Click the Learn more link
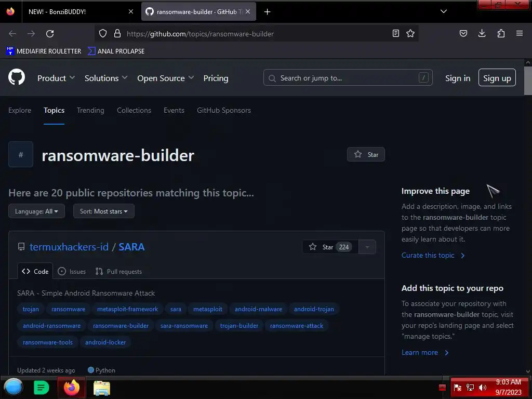532x399 pixels. click(x=425, y=353)
